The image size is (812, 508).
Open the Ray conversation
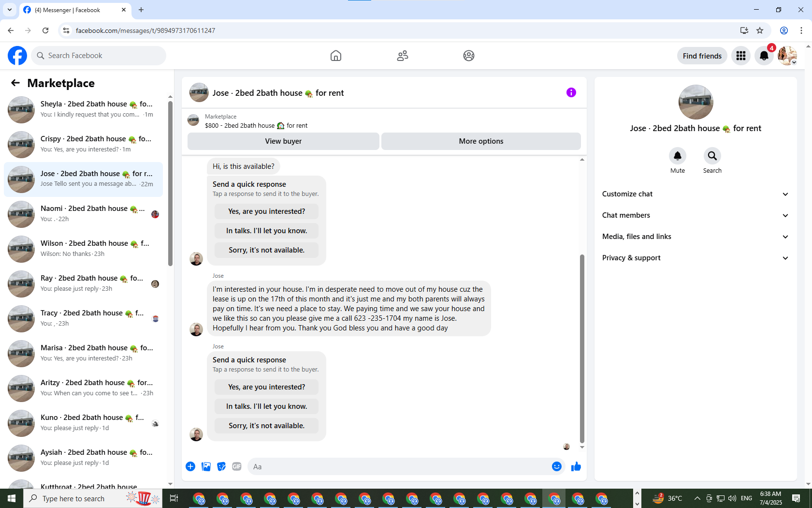click(84, 284)
